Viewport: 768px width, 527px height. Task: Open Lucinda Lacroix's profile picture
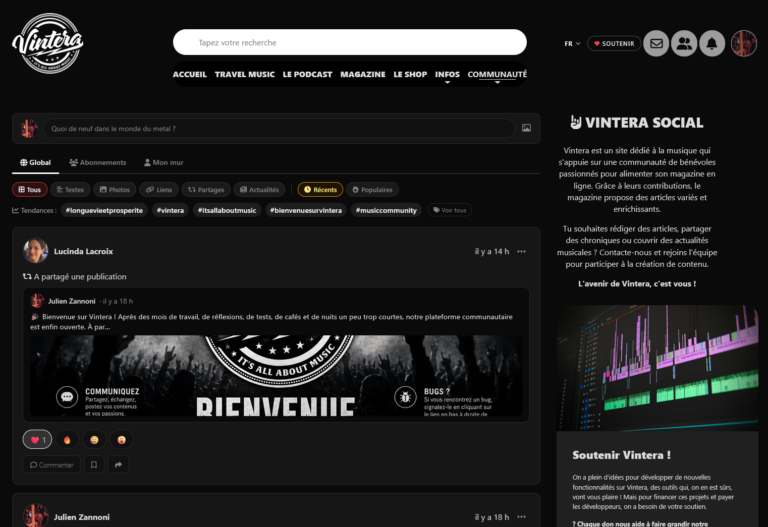pos(36,251)
